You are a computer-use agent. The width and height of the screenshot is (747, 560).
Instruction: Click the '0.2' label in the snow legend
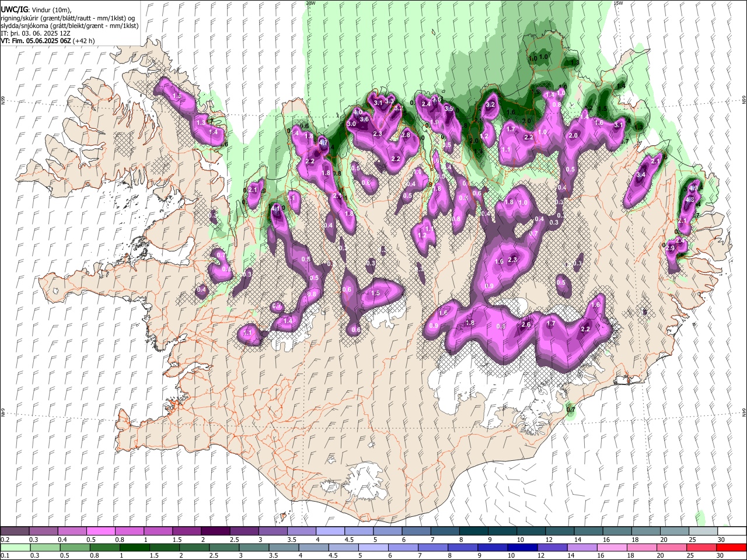(5, 540)
